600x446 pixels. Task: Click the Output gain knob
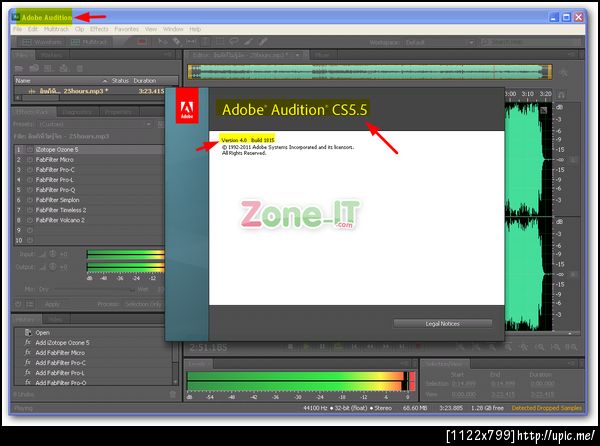click(53, 267)
